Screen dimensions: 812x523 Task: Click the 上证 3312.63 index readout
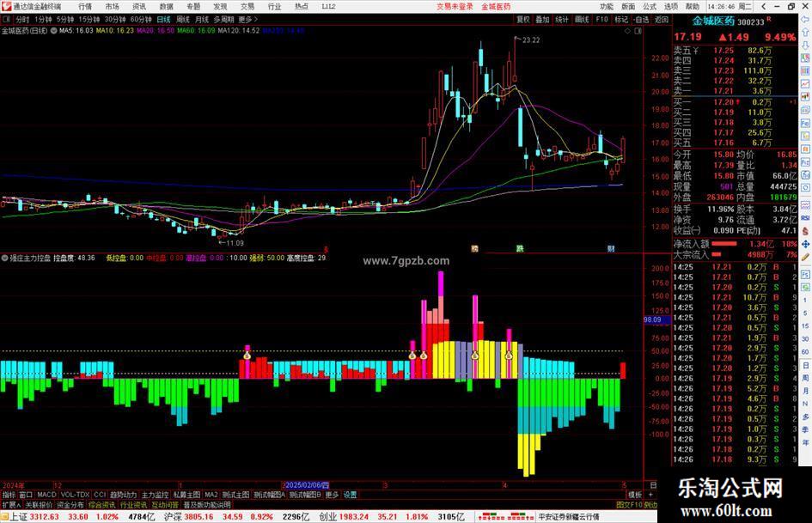point(34,517)
